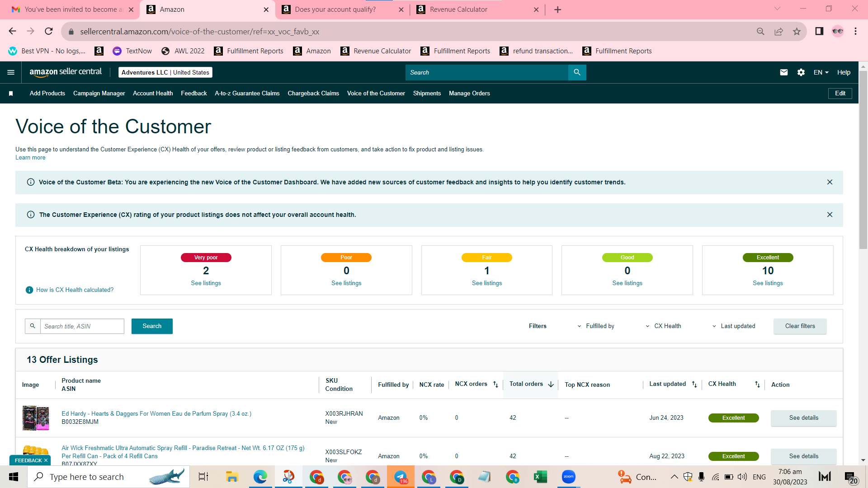Expand the Last updated filter

(x=733, y=326)
